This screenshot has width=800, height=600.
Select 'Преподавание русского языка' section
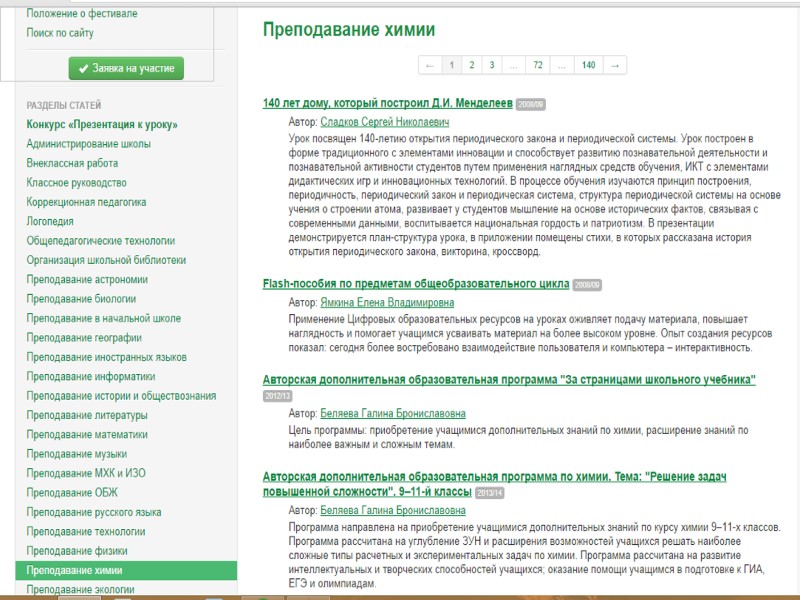[x=94, y=512]
